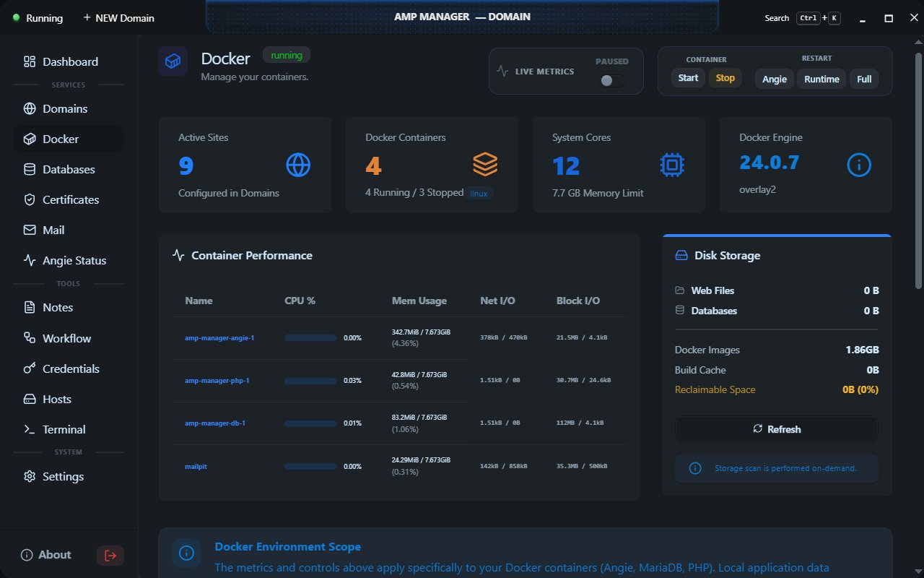The height and width of the screenshot is (578, 924).
Task: Open the amp-manager-db-1 container link
Action: (x=215, y=423)
